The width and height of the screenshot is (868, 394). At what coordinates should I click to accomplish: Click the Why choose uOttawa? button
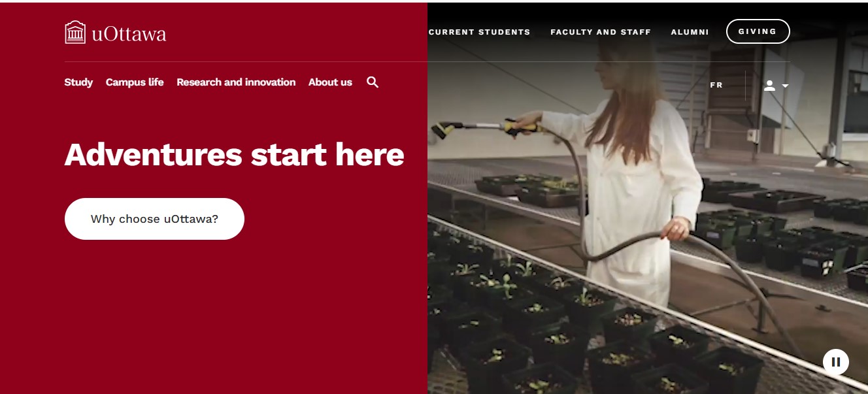pos(154,219)
